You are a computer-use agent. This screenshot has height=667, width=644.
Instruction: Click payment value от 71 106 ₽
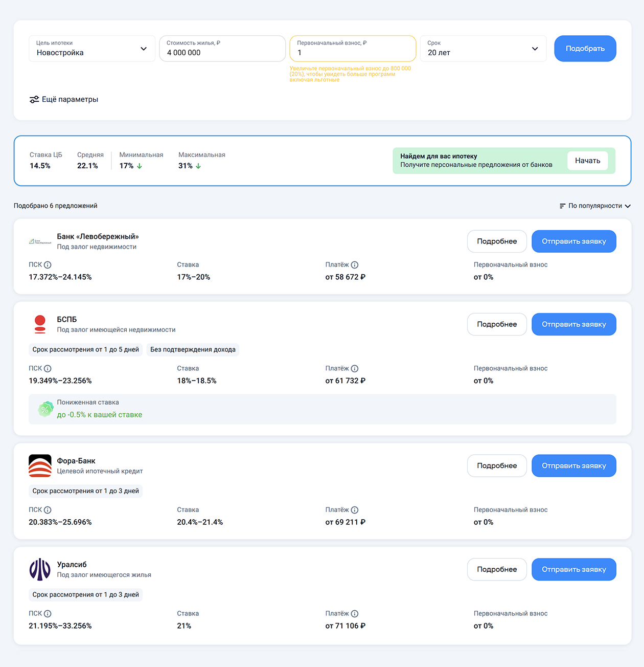point(346,626)
